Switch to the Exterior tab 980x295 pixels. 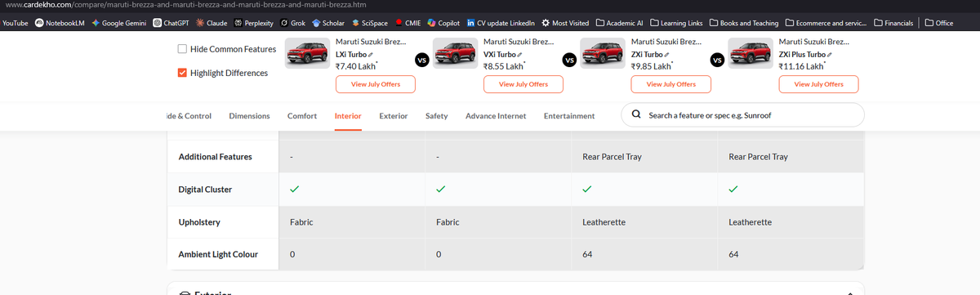[394, 116]
